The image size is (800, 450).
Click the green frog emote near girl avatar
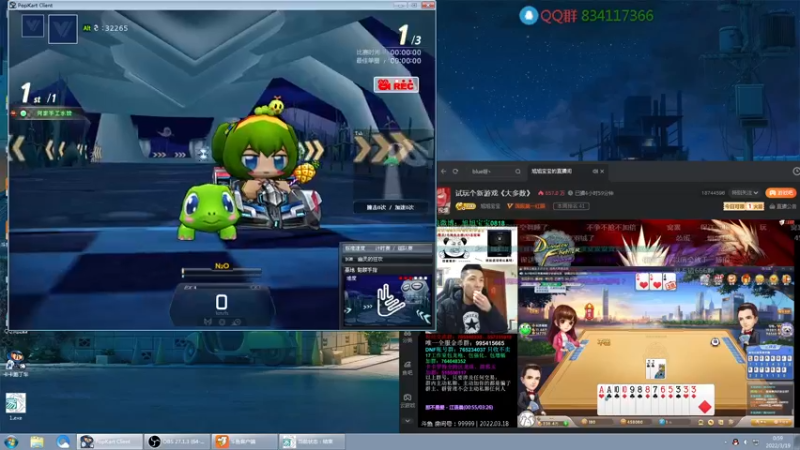tap(525, 329)
